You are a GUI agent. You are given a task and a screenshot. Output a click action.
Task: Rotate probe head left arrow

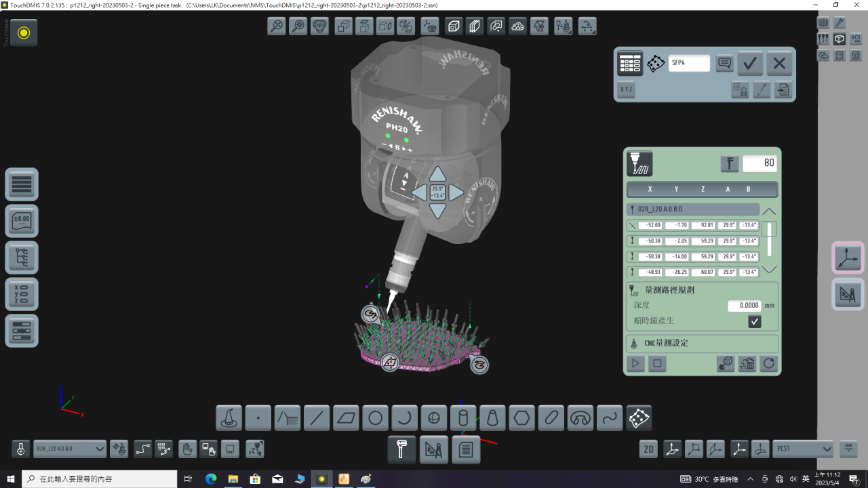(419, 192)
